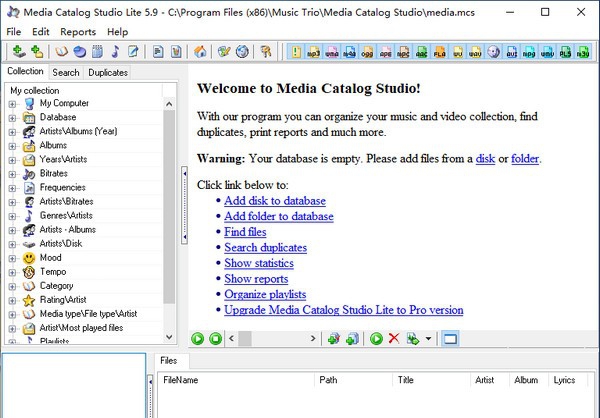This screenshot has width=600, height=418.
Task: Toggle the ogg file type filter
Action: [x=367, y=52]
